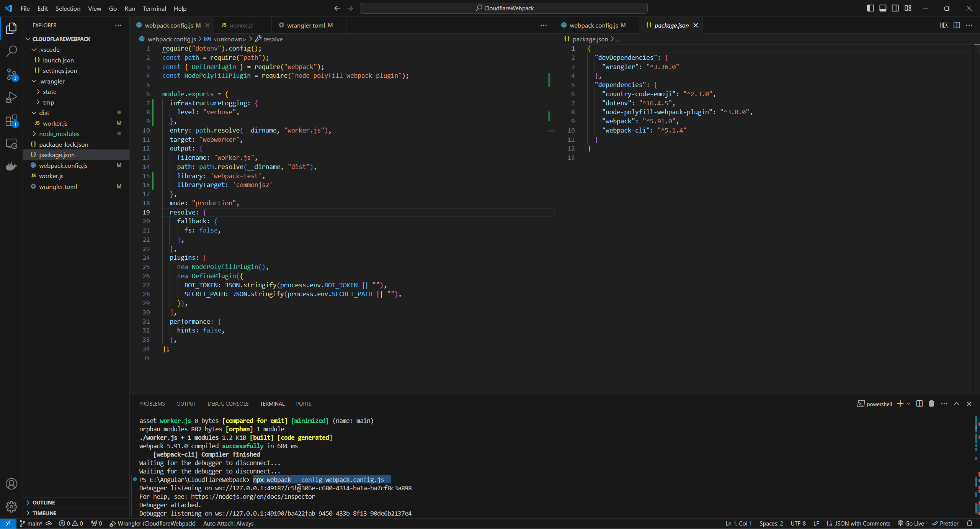The height and width of the screenshot is (529, 980).
Task: Expand the node_modules folder
Action: coord(59,134)
